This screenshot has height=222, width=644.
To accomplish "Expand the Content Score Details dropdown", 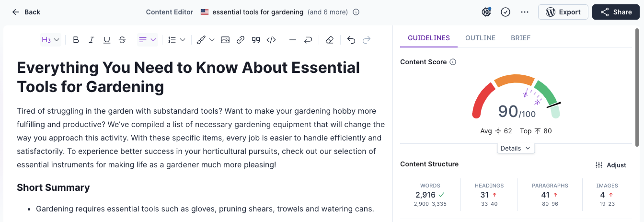I will click(516, 148).
